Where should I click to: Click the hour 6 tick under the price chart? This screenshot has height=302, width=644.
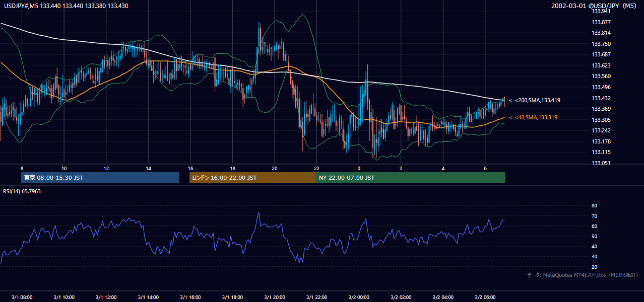click(x=485, y=168)
